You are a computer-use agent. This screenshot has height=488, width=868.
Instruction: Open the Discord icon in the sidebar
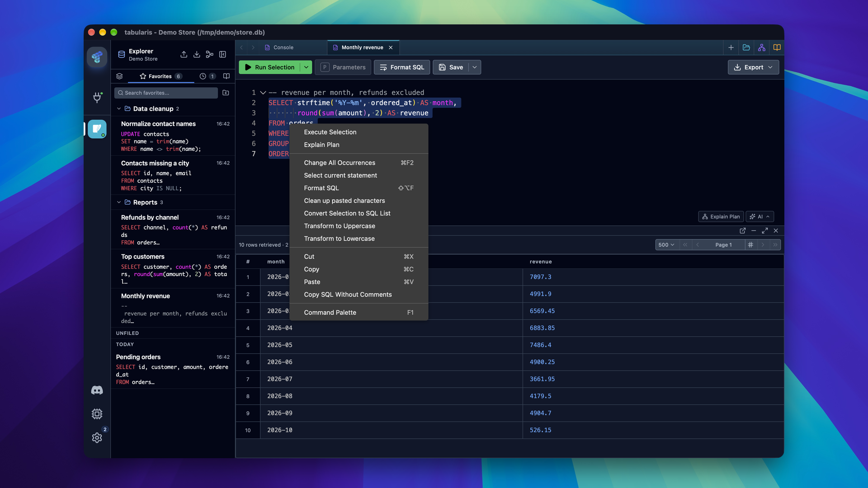coord(97,390)
